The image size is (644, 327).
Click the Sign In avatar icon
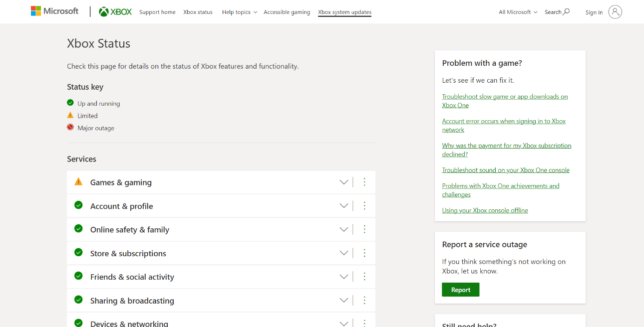tap(615, 12)
